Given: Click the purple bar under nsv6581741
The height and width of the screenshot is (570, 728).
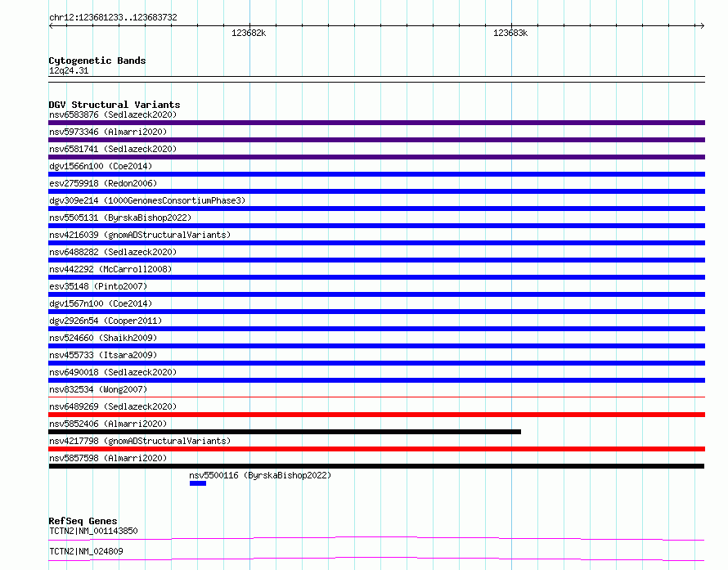Looking at the screenshot, I should point(376,157).
